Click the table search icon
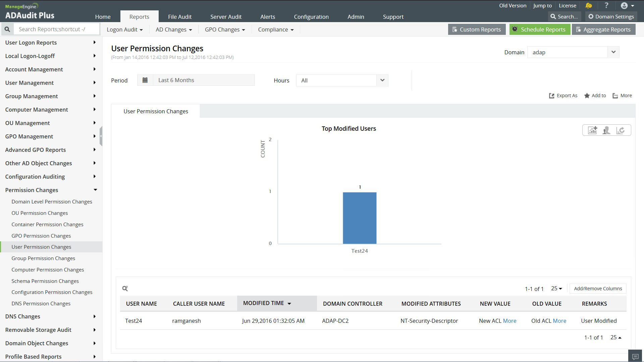 click(125, 289)
